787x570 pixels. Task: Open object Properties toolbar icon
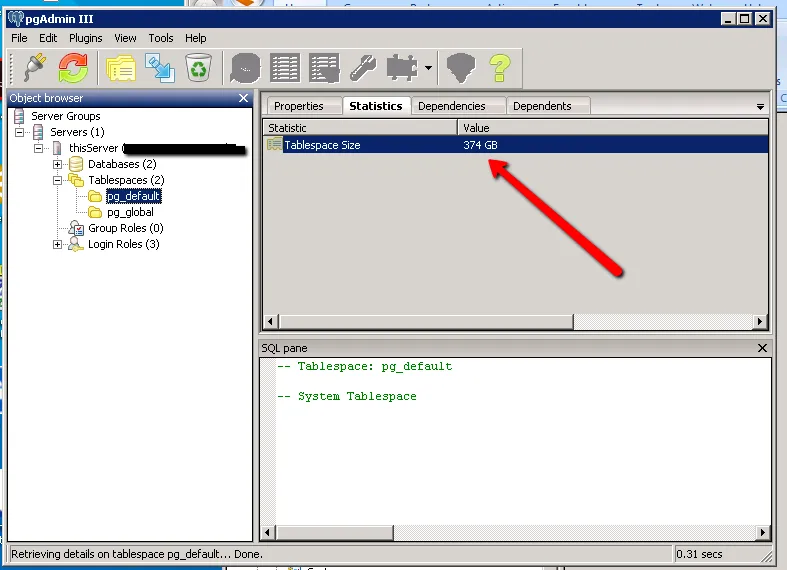click(120, 68)
